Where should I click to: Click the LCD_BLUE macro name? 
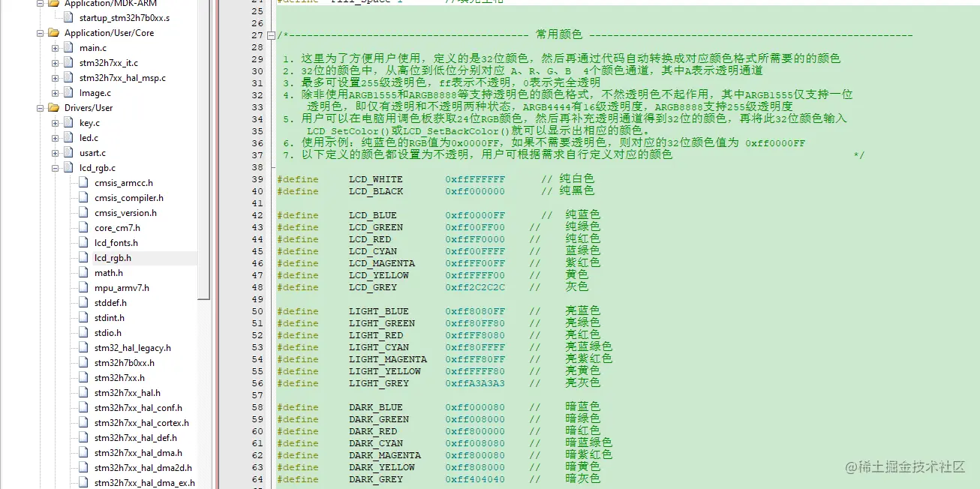(x=372, y=215)
